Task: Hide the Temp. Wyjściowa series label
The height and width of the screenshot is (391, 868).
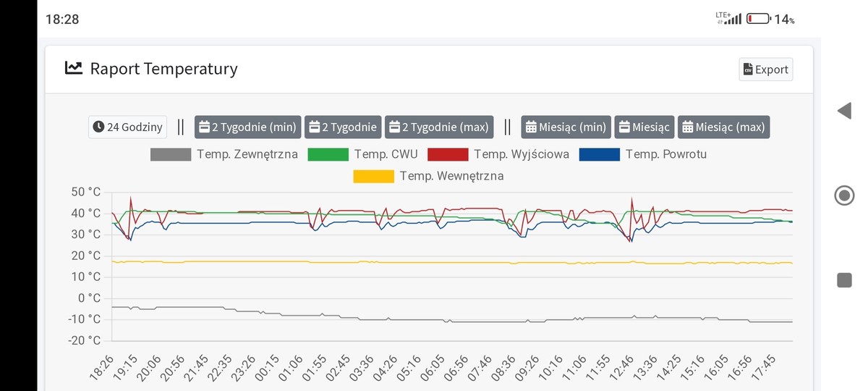Action: pyautogui.click(x=522, y=154)
